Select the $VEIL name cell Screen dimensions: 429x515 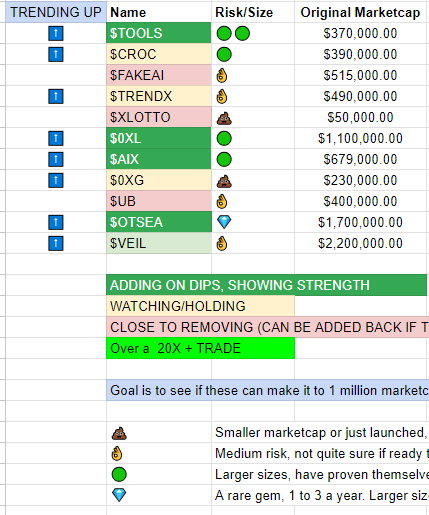pos(159,243)
